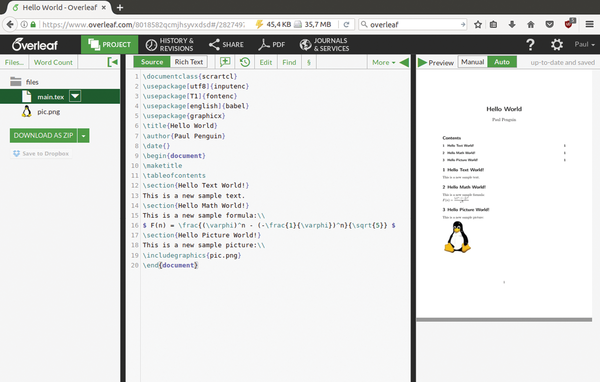Open the Edit menu in editor toolbar
This screenshot has width=600, height=382.
(266, 62)
